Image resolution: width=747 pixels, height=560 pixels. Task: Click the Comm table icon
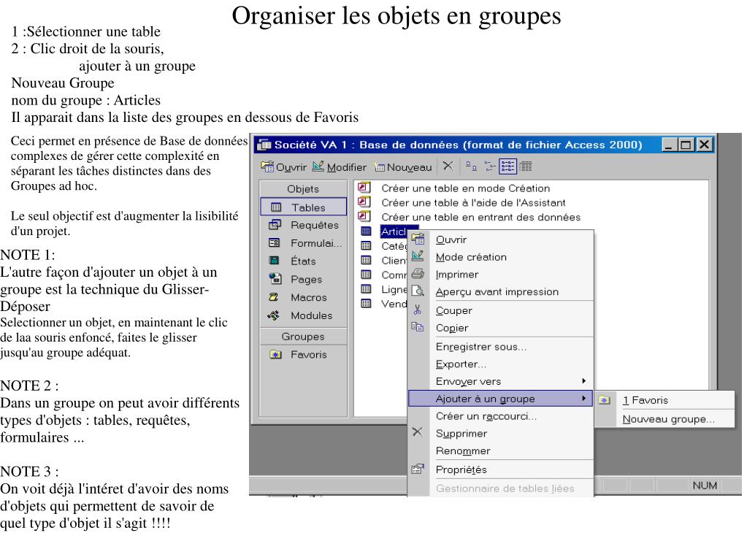click(366, 275)
